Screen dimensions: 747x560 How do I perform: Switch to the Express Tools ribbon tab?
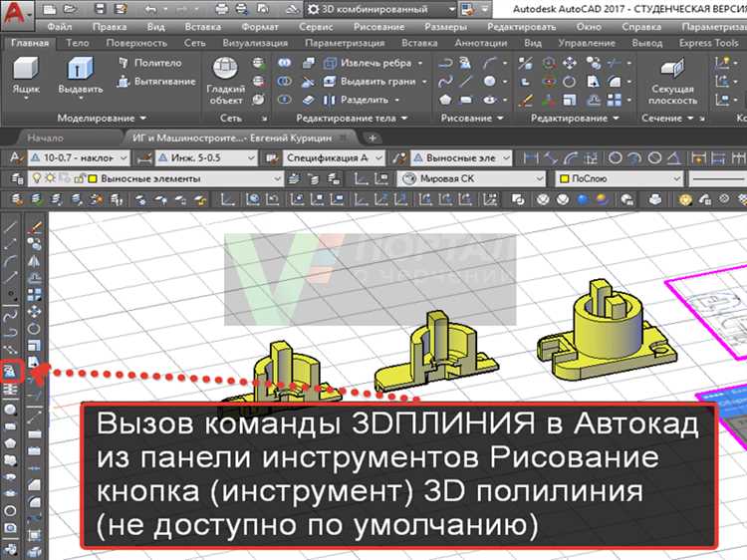[708, 43]
